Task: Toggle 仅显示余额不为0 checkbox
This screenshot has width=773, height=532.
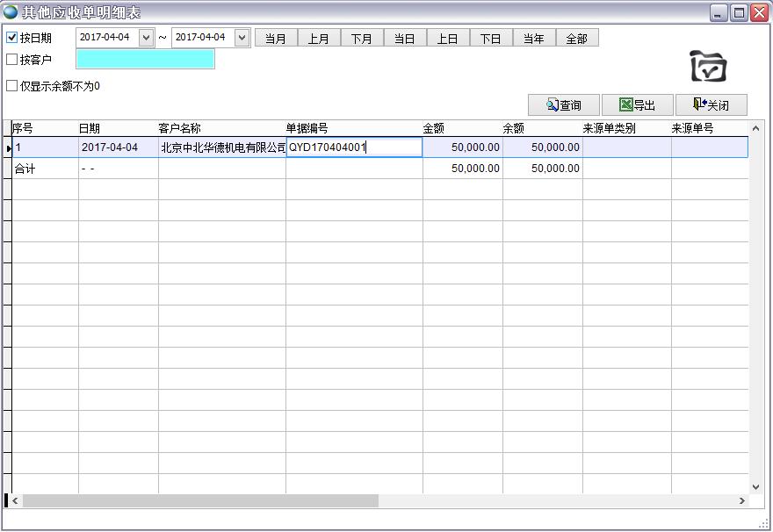Action: click(12, 86)
